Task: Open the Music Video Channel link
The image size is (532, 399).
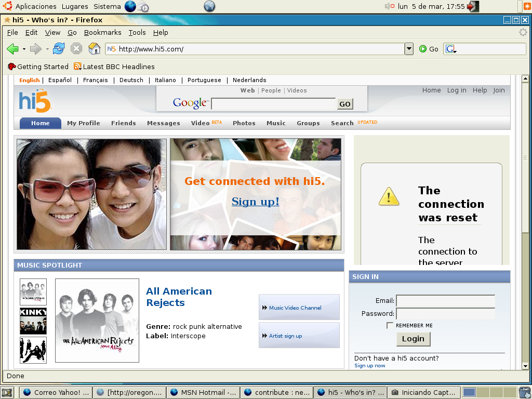Action: pyautogui.click(x=295, y=308)
